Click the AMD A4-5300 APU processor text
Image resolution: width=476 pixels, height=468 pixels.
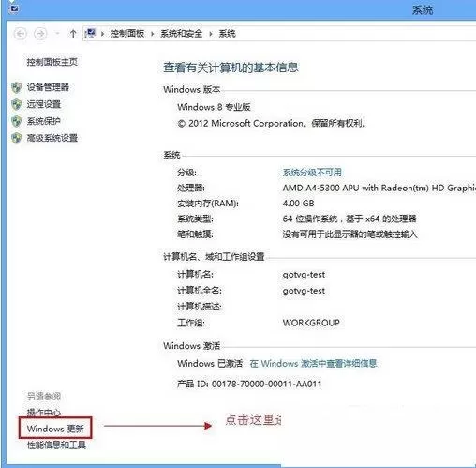point(379,188)
